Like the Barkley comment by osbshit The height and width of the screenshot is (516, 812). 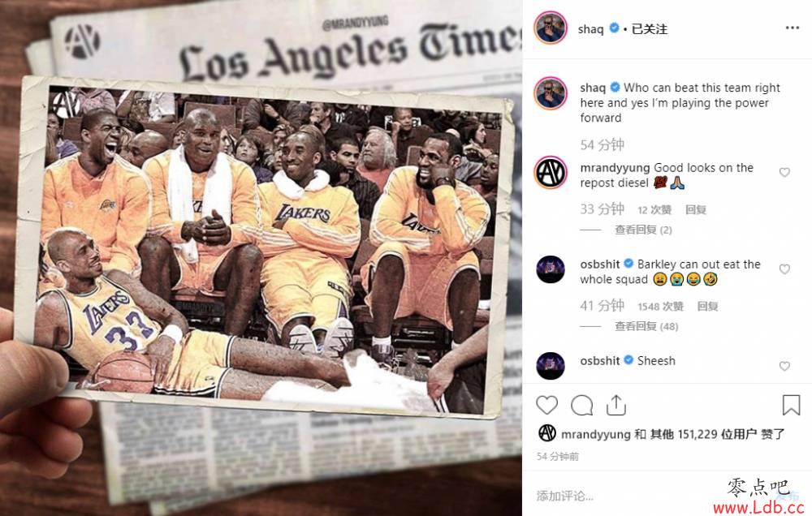click(x=784, y=269)
